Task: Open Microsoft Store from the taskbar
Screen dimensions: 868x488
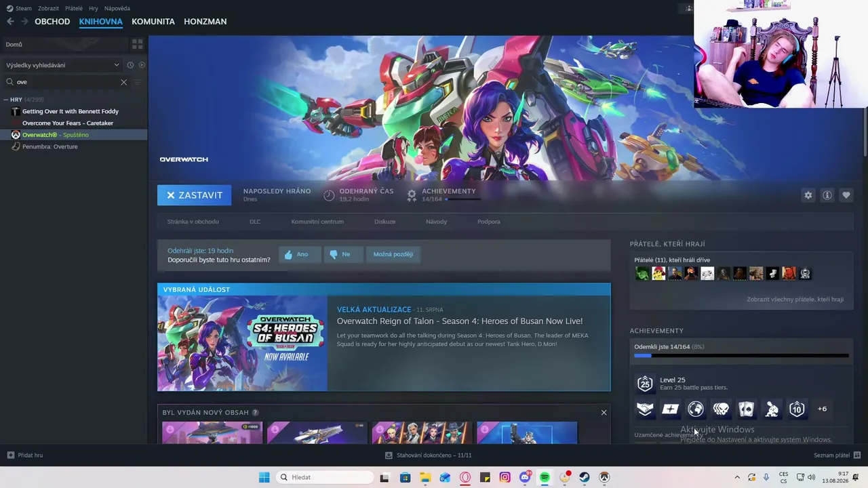Action: point(406,477)
